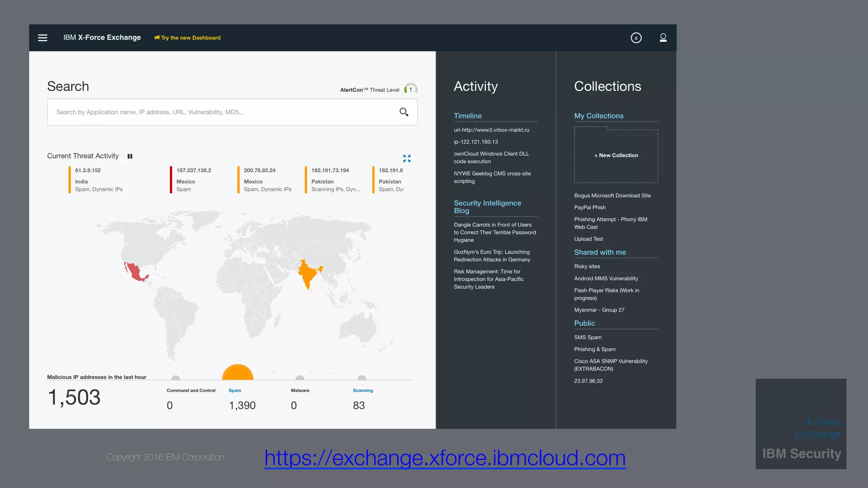Open Flash Player Risks collection
Viewport: 868px width, 488px height.
pos(606,294)
